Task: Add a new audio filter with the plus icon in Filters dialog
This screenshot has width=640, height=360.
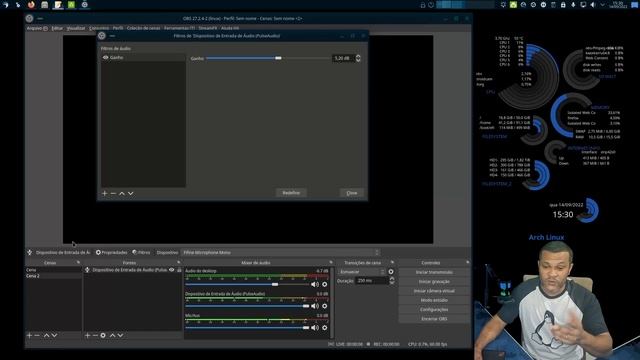Action: click(104, 193)
